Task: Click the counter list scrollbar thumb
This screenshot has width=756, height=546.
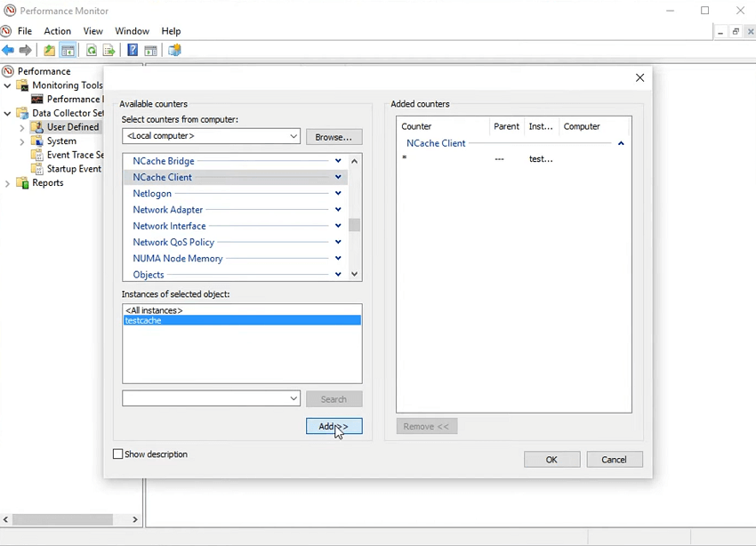Action: (x=354, y=225)
